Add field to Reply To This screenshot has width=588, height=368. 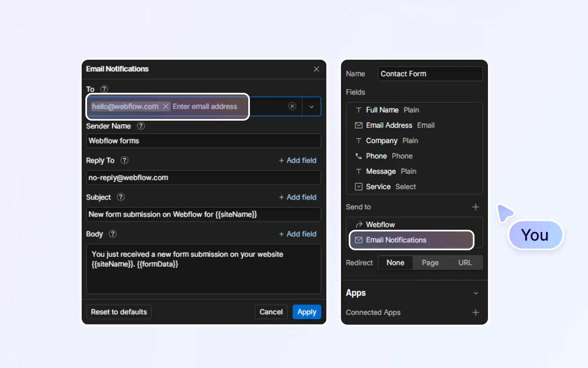point(298,160)
